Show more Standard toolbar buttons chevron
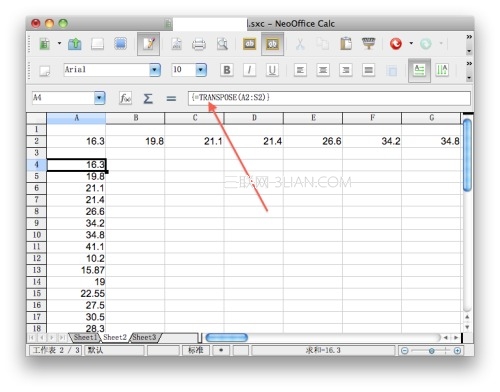This screenshot has height=392, width=500. [469, 37]
